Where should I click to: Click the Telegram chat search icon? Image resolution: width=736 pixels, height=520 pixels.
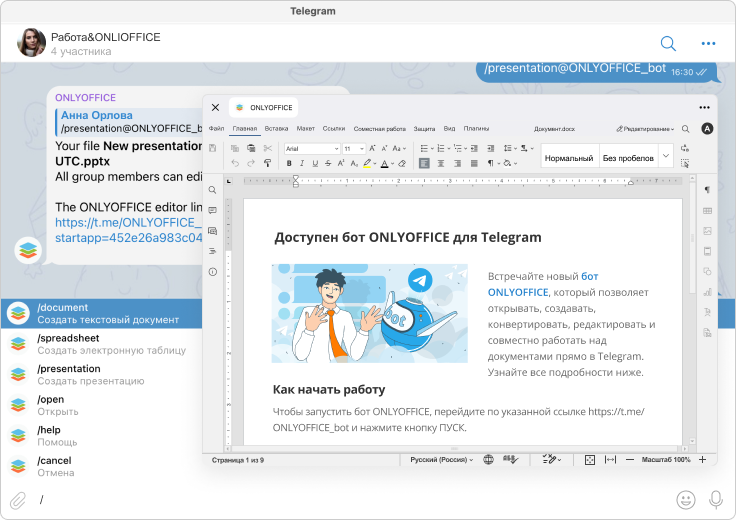pyautogui.click(x=668, y=44)
